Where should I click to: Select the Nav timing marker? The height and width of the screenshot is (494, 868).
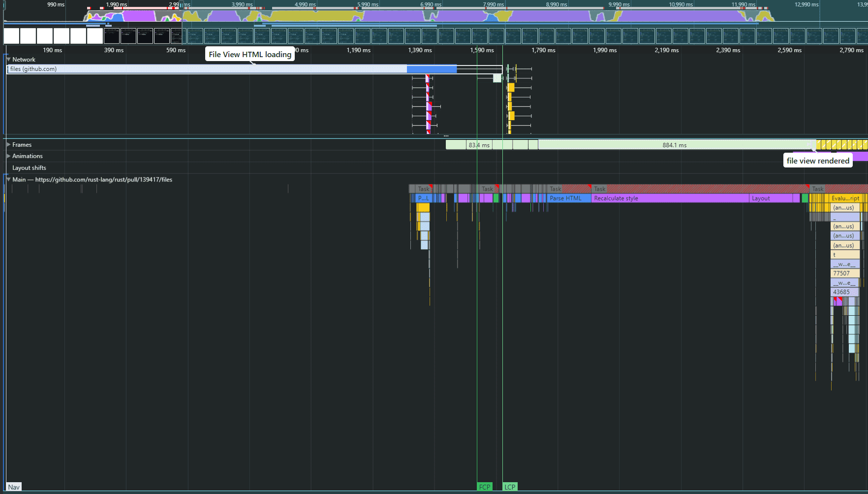(14, 487)
